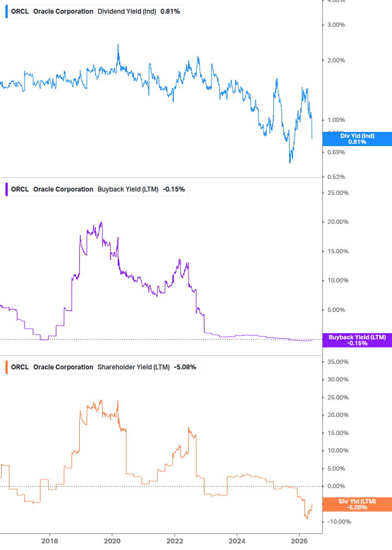Click the ORCL Dividend Yield (Ind) legend label

94,11
